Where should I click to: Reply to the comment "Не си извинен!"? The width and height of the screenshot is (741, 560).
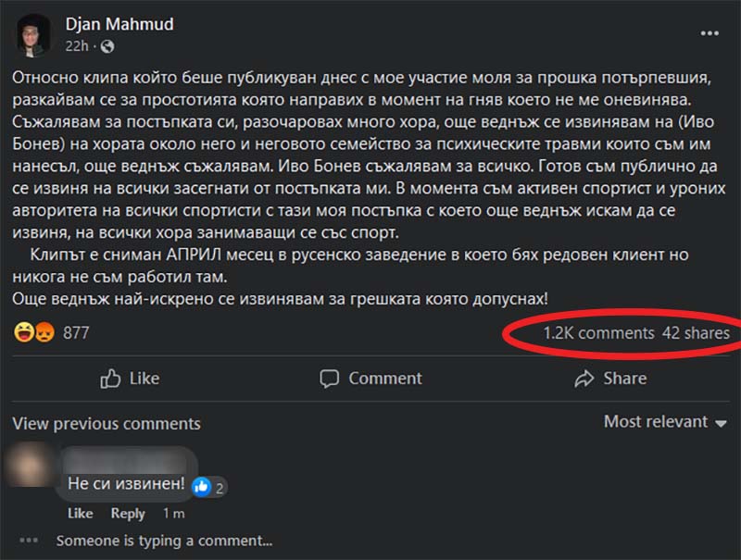point(128,514)
